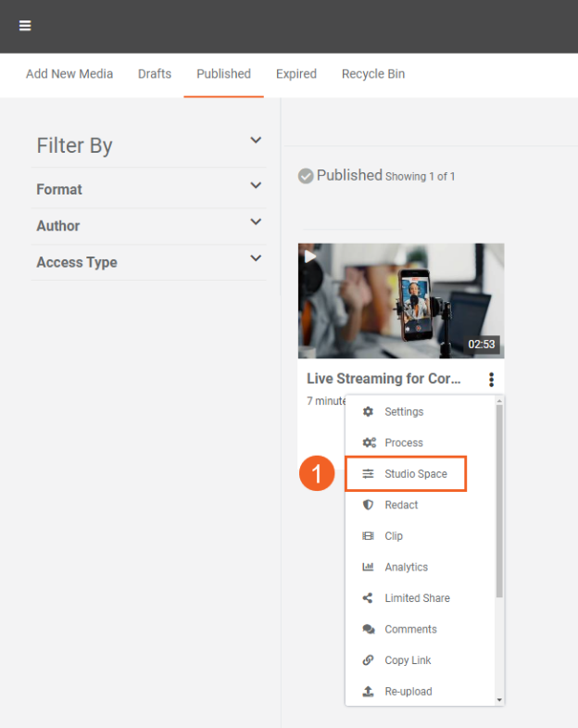This screenshot has width=578, height=728.
Task: Open the Live Streaming video title link
Action: coord(383,379)
